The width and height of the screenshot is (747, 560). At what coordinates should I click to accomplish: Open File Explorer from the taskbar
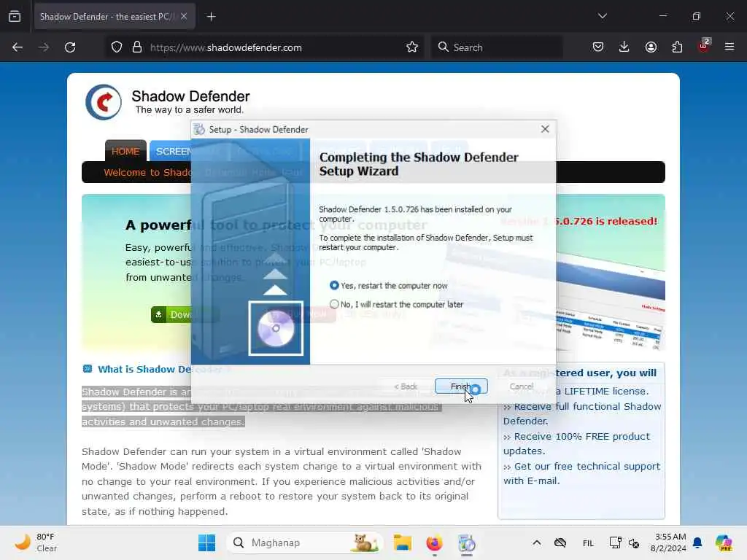(403, 542)
